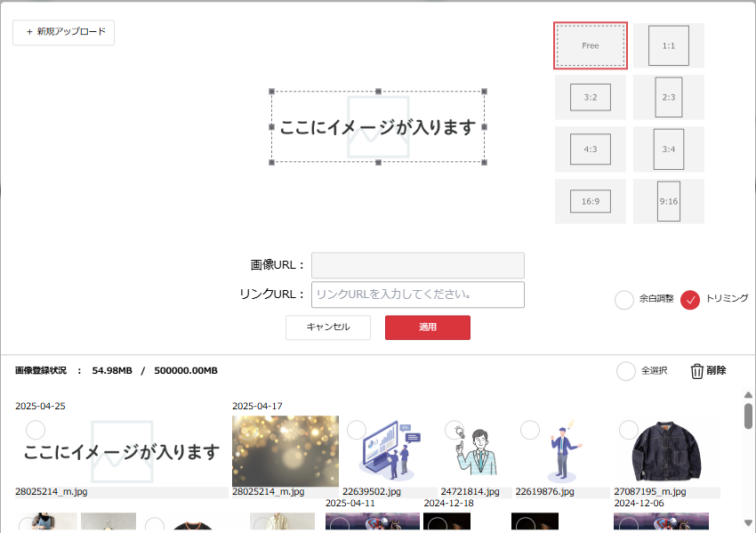This screenshot has width=756, height=533.
Task: Select the 16:9 widescreen ratio
Action: click(x=591, y=201)
